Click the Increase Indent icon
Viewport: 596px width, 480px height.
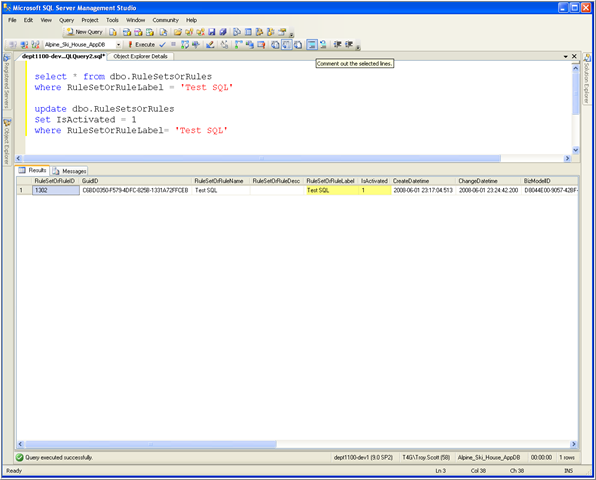349,45
